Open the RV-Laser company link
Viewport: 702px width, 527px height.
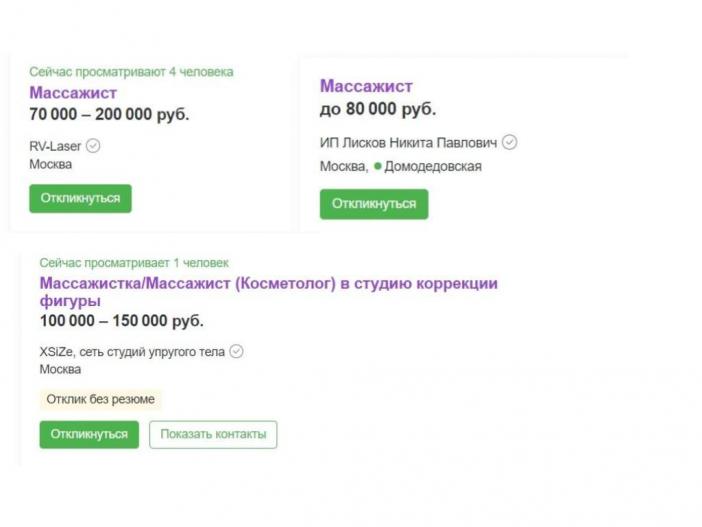[x=55, y=146]
